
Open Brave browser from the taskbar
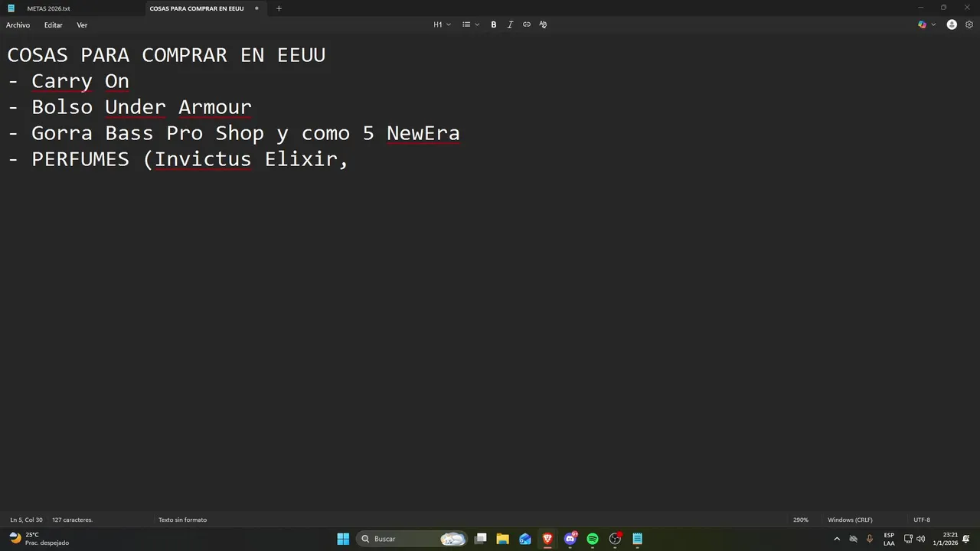[547, 539]
